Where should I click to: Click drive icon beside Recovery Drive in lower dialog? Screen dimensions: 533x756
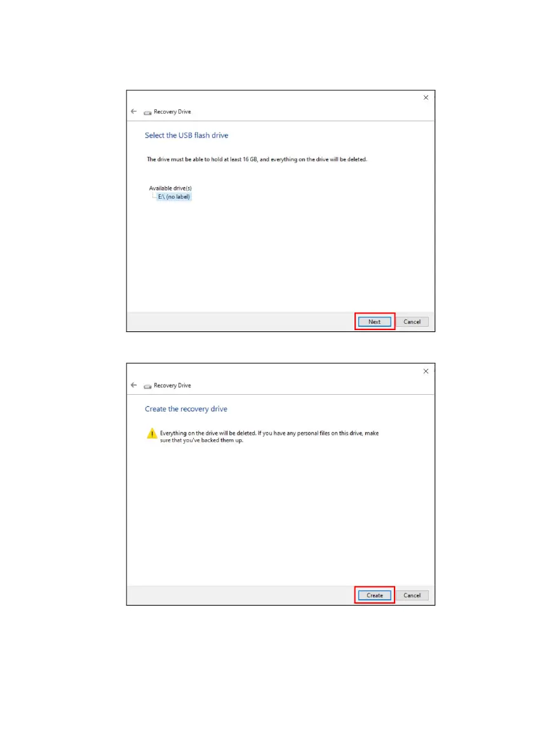point(147,386)
